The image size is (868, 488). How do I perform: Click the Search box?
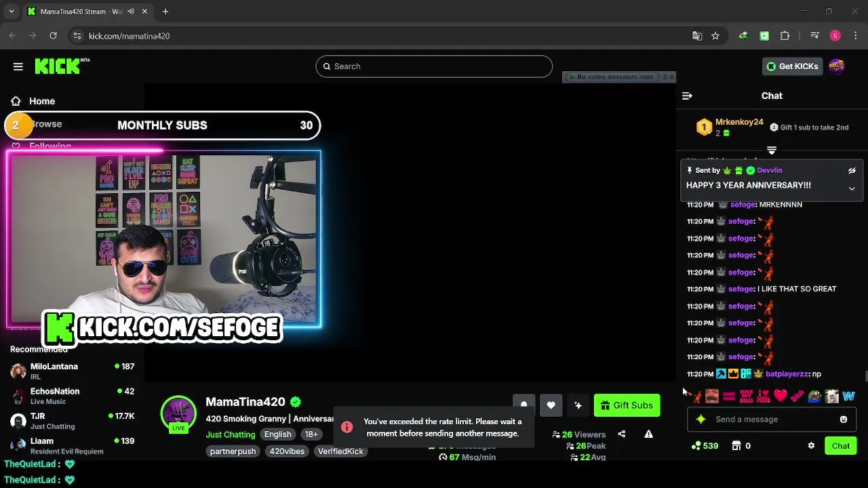click(434, 66)
